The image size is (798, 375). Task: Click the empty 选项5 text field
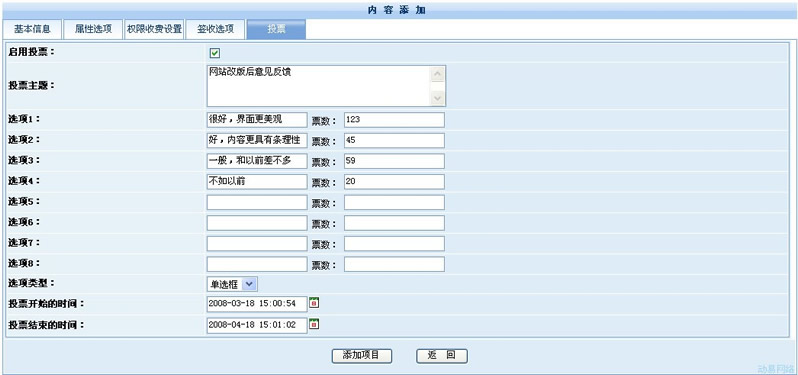(257, 203)
